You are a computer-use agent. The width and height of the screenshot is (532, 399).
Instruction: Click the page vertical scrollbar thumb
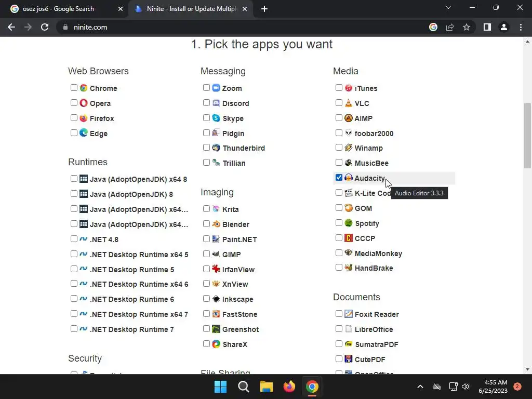(527, 136)
